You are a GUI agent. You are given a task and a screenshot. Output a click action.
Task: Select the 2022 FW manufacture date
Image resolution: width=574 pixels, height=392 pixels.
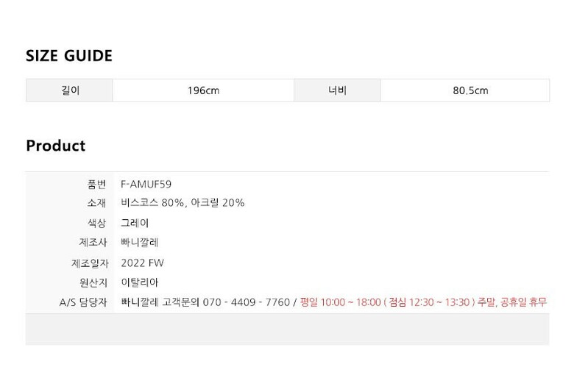click(142, 263)
